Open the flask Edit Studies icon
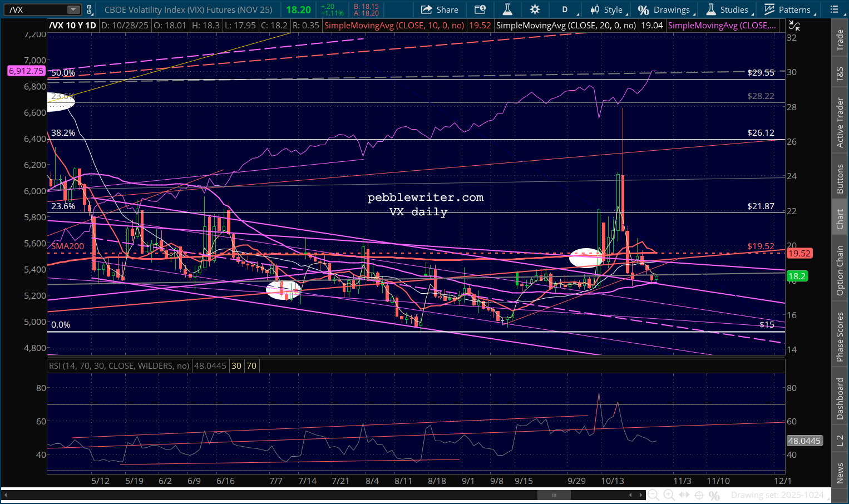 coord(507,9)
